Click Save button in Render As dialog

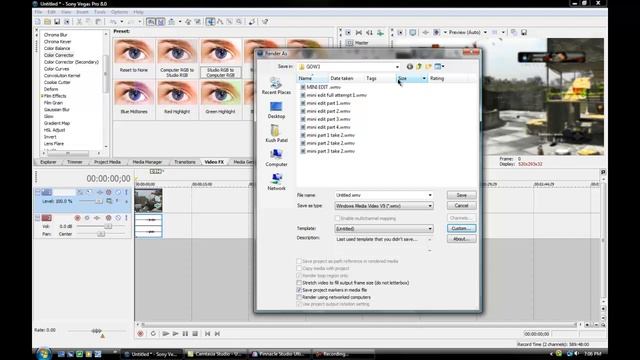coord(461,195)
